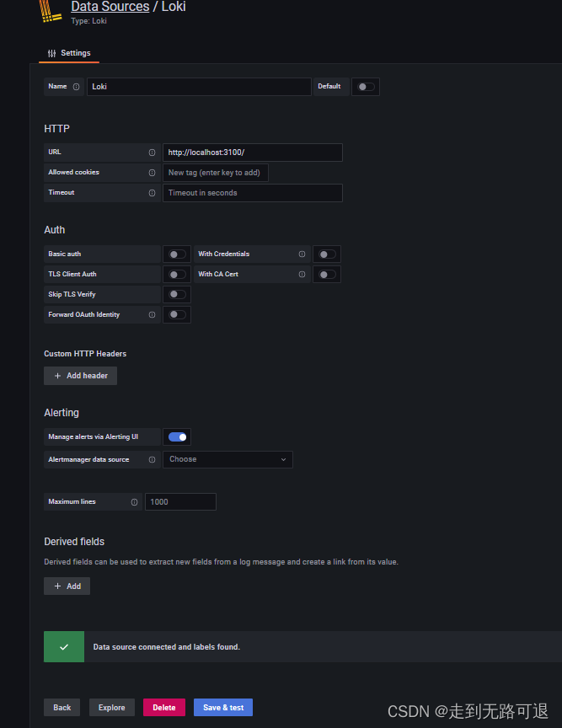Disable Manage alerts via Alerting UI
This screenshot has width=562, height=728.
pos(177,437)
